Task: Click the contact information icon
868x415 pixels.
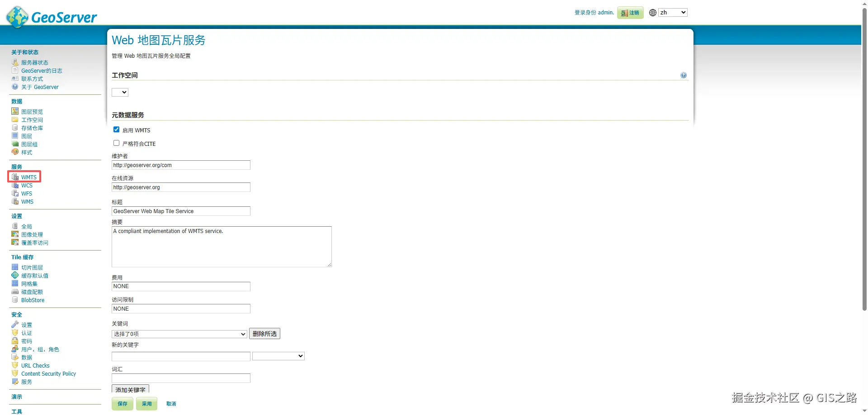Action: (15, 79)
